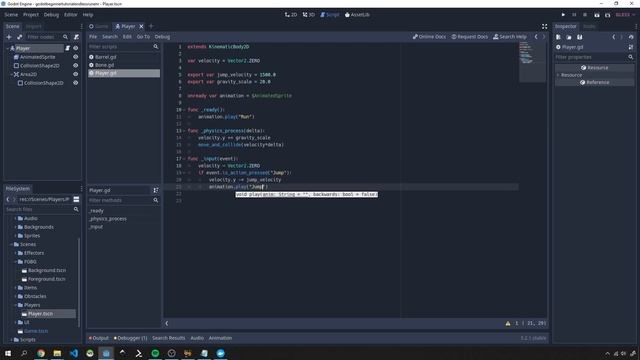Toggle the scripts panel arrow
Viewport: 640px width, 360px height.
tap(167, 323)
